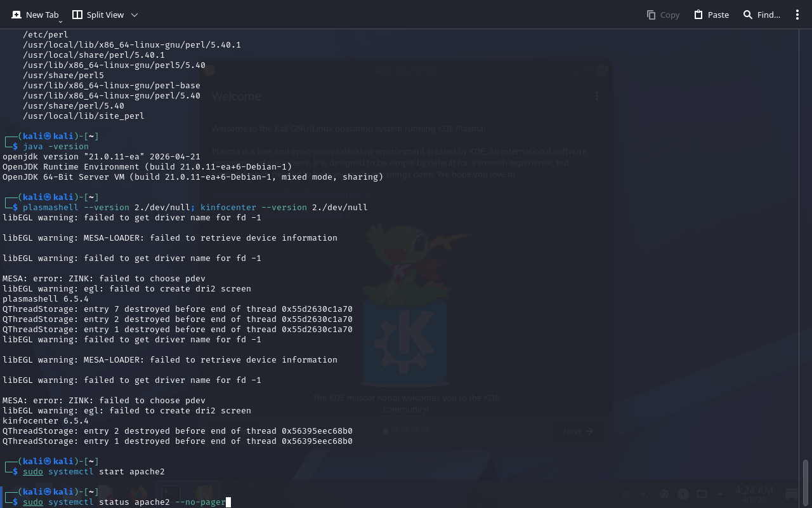Expand the Split View chevron menu

click(134, 15)
